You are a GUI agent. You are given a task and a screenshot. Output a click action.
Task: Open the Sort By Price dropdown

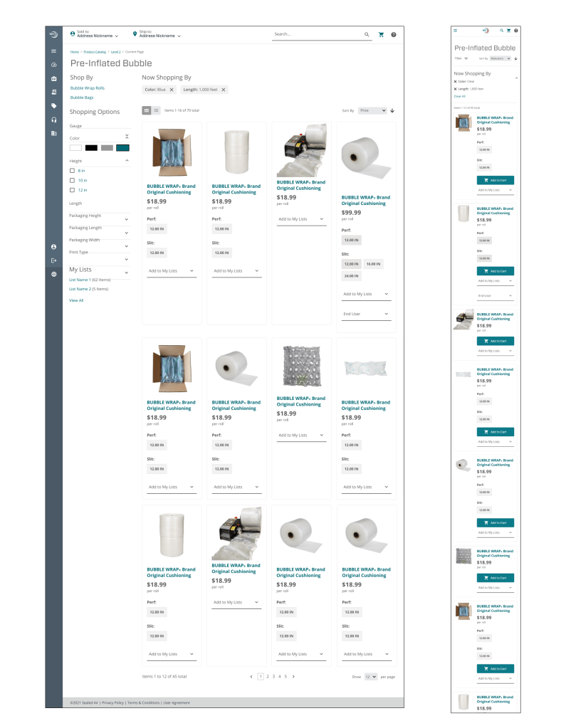(372, 110)
